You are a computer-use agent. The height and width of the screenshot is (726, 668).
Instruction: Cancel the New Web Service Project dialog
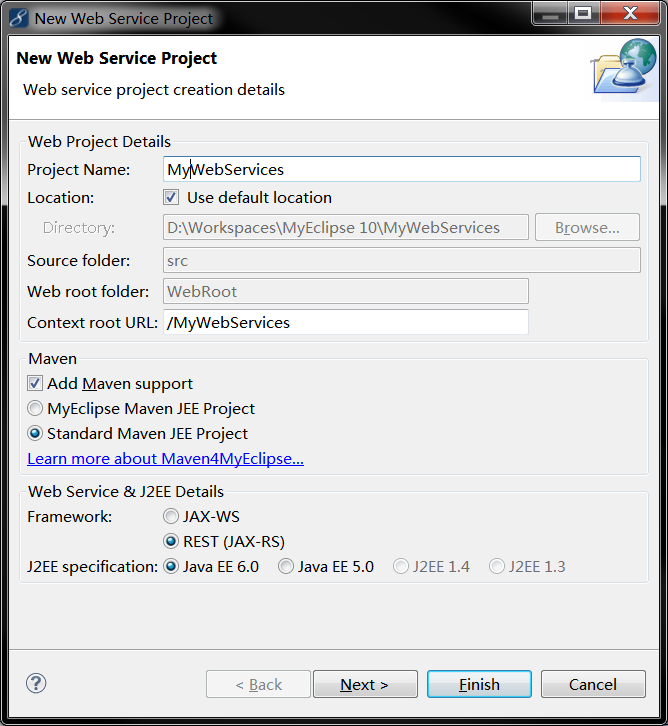click(x=593, y=684)
